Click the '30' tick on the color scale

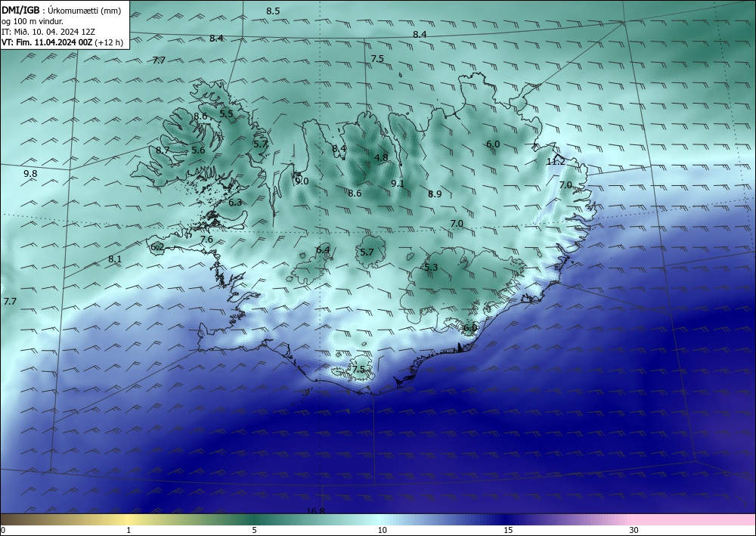tap(634, 530)
